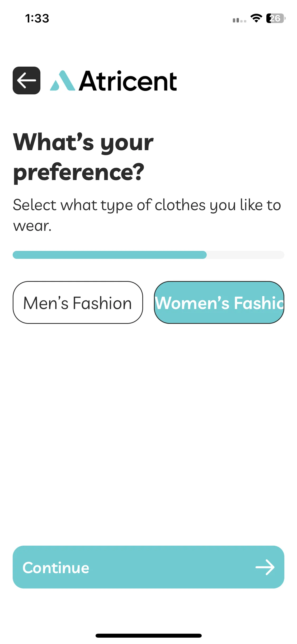Tap the "What's your" heading line

click(x=83, y=142)
